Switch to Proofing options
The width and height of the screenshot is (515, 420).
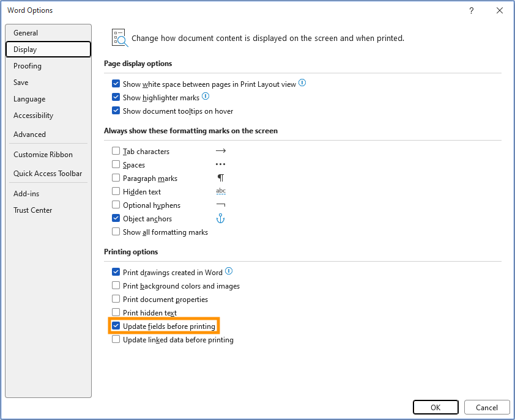[x=48, y=66]
